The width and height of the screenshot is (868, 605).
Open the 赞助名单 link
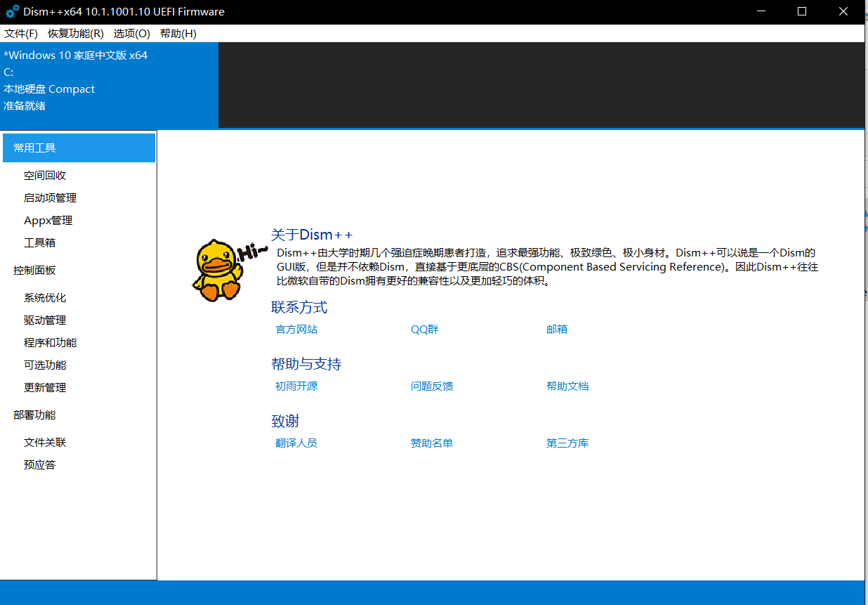(432, 443)
